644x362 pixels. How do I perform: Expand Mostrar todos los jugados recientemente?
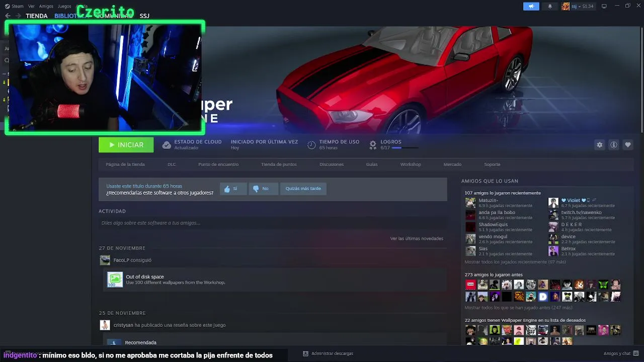tap(515, 262)
